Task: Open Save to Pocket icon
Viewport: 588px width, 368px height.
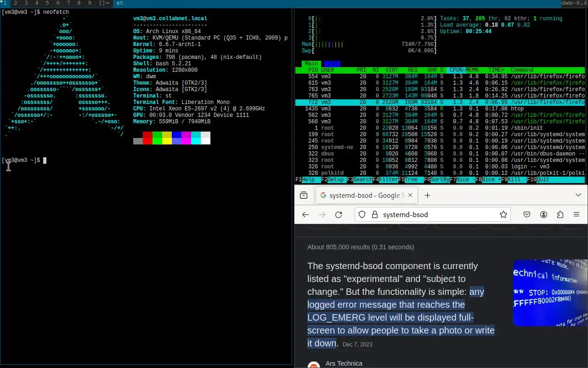Action: (x=527, y=214)
